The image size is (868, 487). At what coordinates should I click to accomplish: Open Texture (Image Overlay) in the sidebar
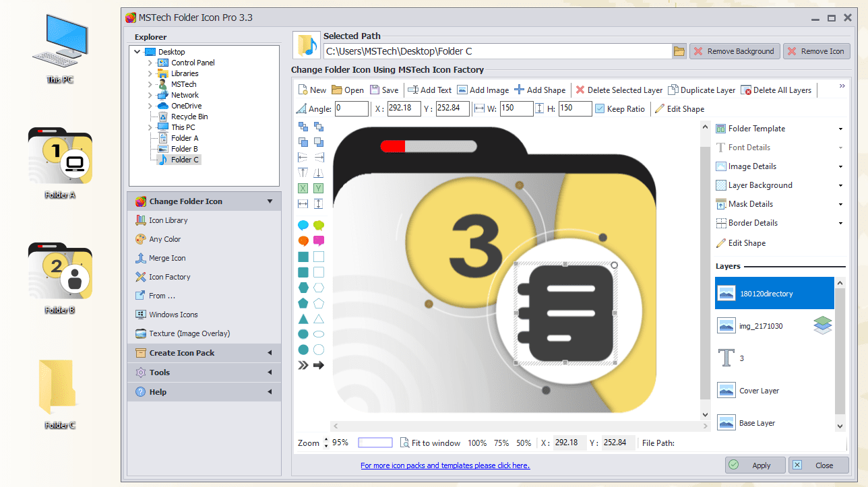tap(187, 333)
